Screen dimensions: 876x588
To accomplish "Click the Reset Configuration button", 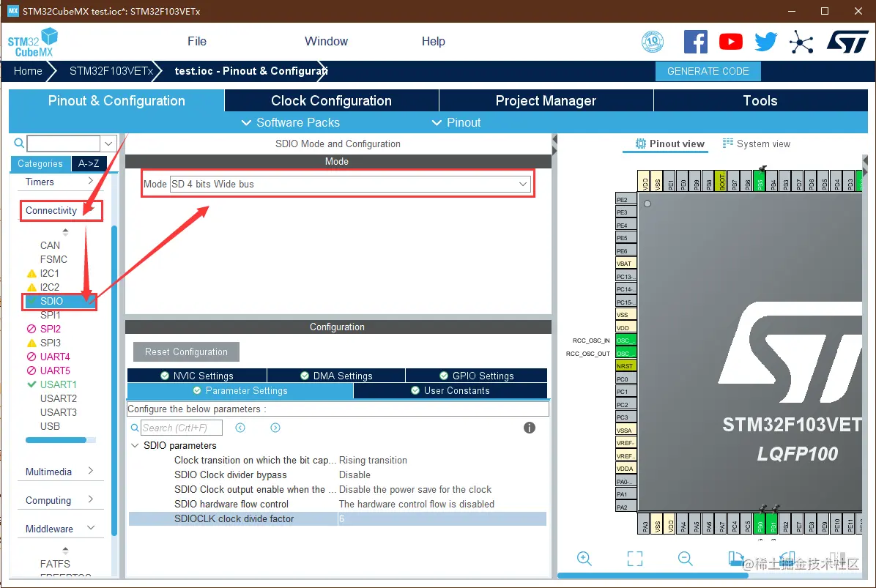I will point(186,351).
